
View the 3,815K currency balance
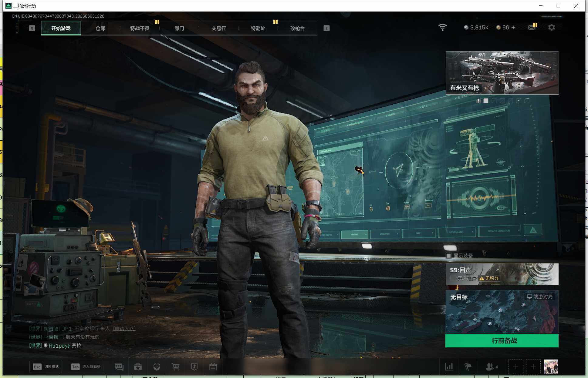(476, 28)
